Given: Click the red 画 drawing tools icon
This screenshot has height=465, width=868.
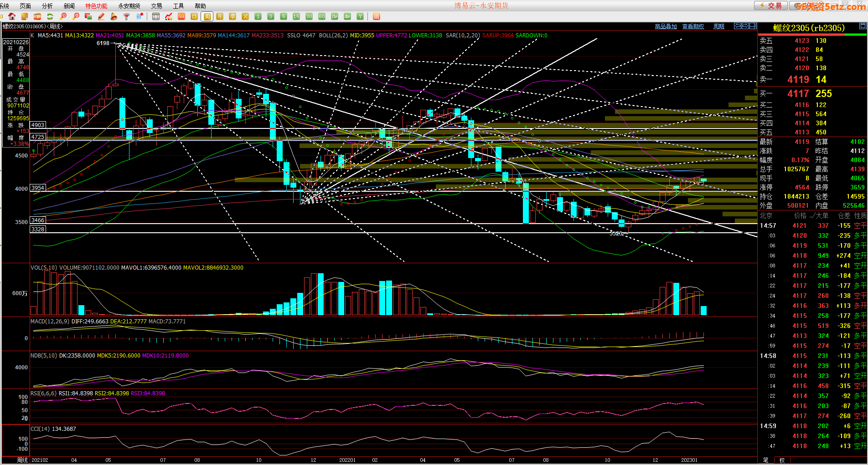Looking at the screenshot, I should (377, 16).
